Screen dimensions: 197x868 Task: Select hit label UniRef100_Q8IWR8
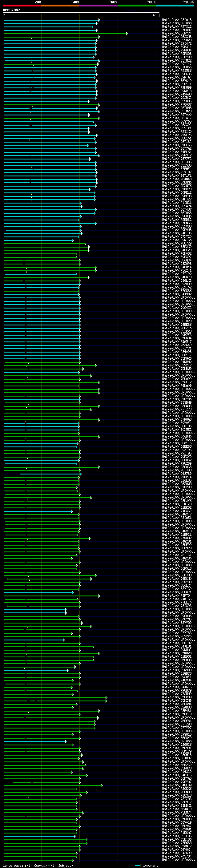coord(177,321)
